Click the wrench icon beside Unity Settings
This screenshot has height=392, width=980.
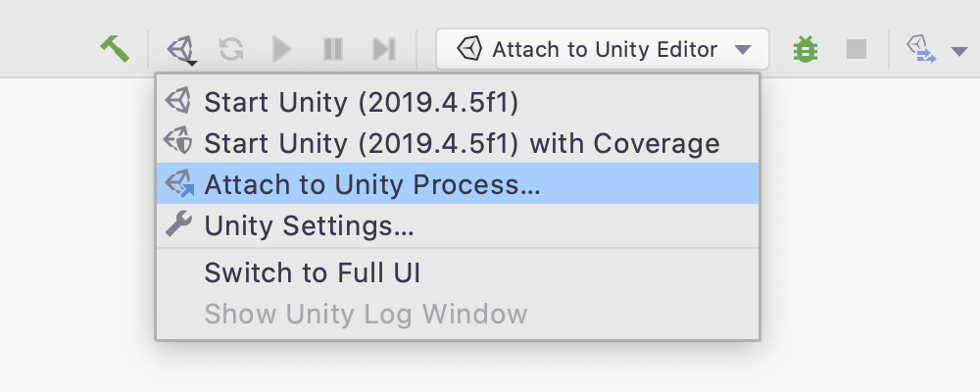coord(178,223)
